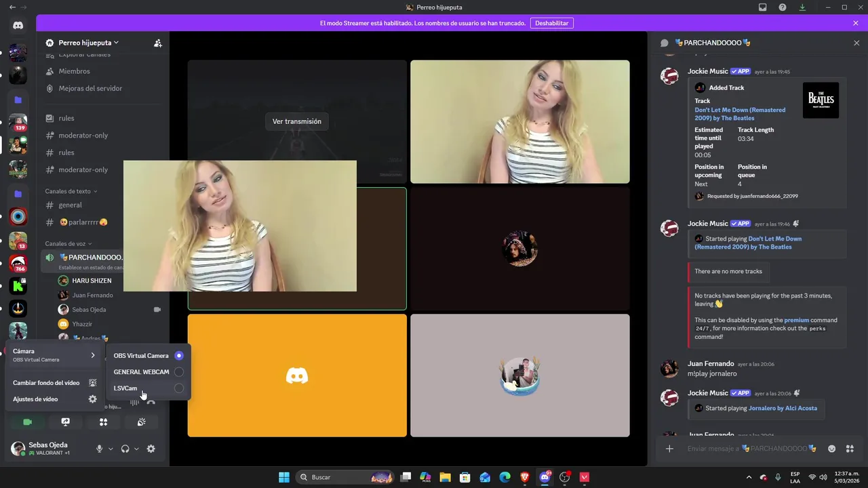Open the Don't Let Me Down Added Track link
The image size is (868, 488).
(x=740, y=114)
